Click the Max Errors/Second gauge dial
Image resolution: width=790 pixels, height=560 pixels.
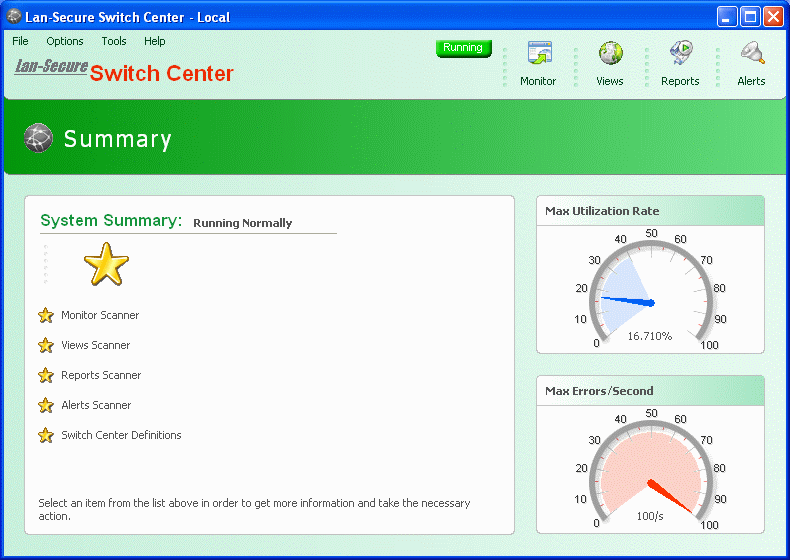click(651, 471)
